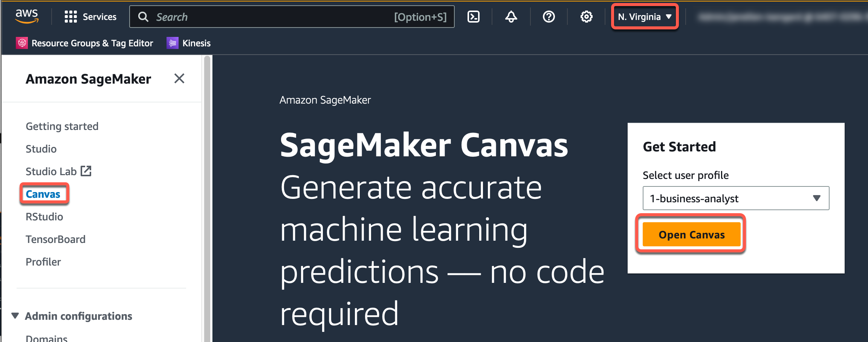Expand the Select user profile dropdown
The width and height of the screenshot is (868, 342).
click(735, 198)
